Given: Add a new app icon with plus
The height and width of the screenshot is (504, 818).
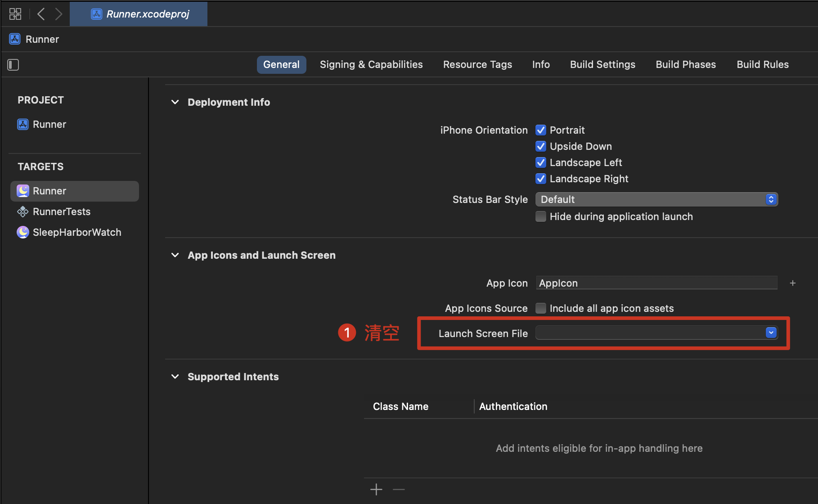Looking at the screenshot, I should [793, 283].
